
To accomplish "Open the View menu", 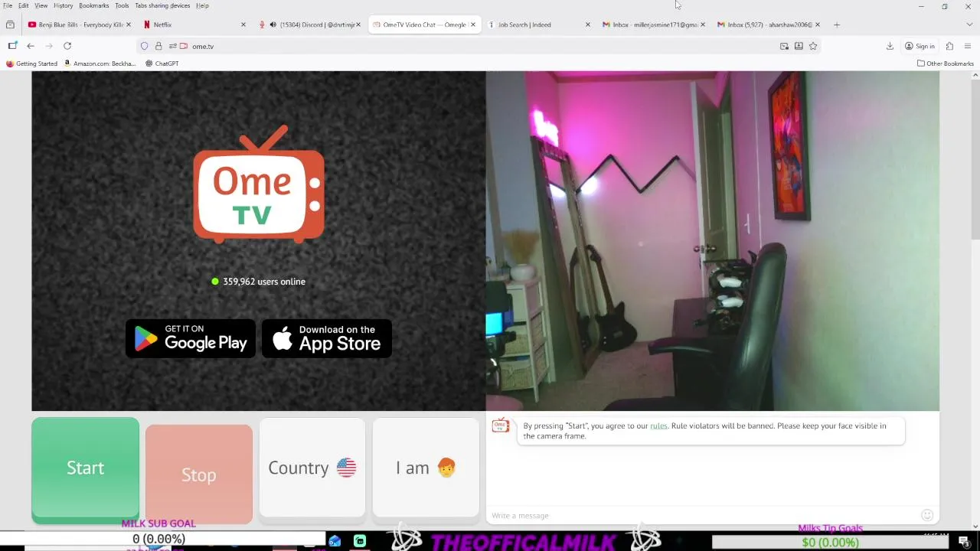I will [x=41, y=5].
